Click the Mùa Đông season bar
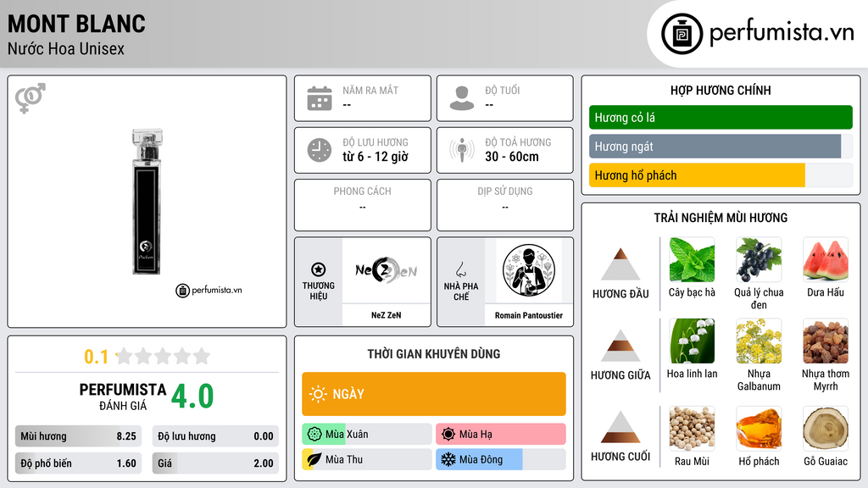Viewport: 868px width, 488px height. [x=501, y=459]
